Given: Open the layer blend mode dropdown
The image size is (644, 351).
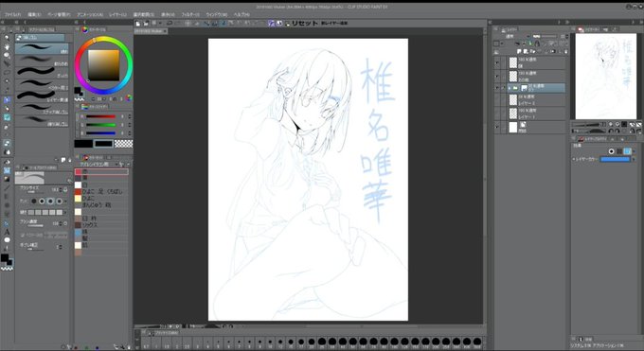Looking at the screenshot, I should pyautogui.click(x=517, y=36).
